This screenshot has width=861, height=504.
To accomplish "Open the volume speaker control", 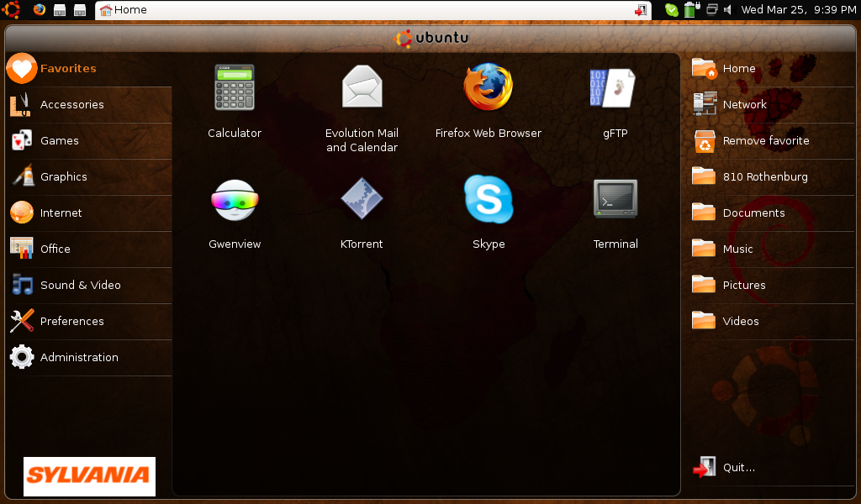I will point(727,10).
